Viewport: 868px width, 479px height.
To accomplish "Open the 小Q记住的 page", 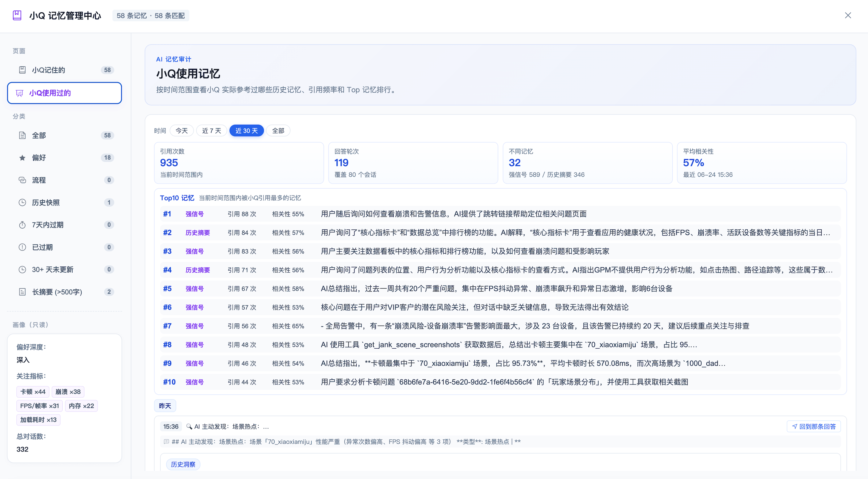I will point(64,70).
